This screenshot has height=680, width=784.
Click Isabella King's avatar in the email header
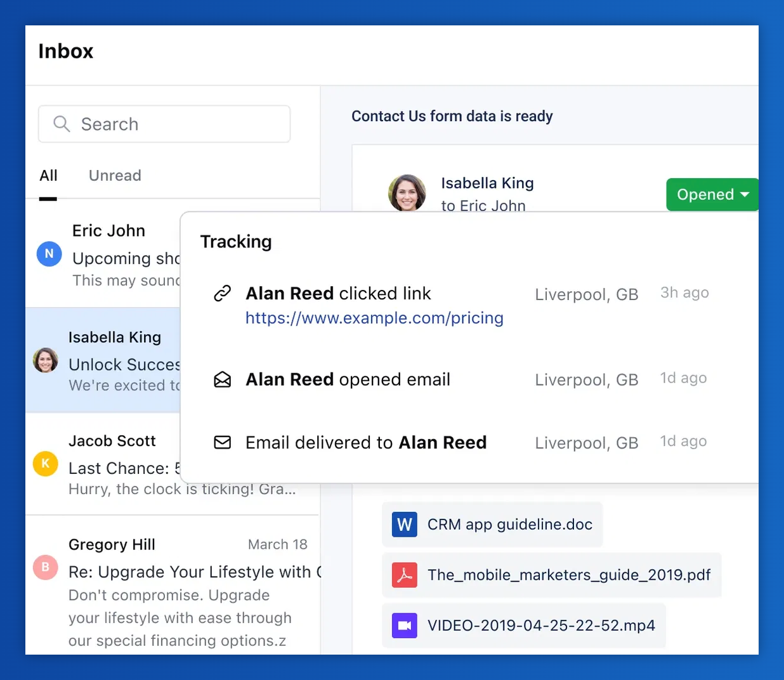[407, 193]
